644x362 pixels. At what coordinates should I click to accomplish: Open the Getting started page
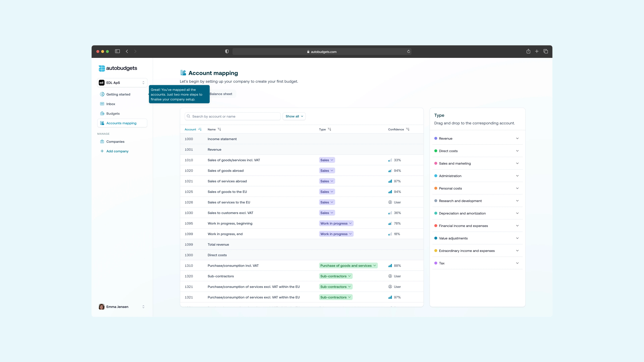118,94
